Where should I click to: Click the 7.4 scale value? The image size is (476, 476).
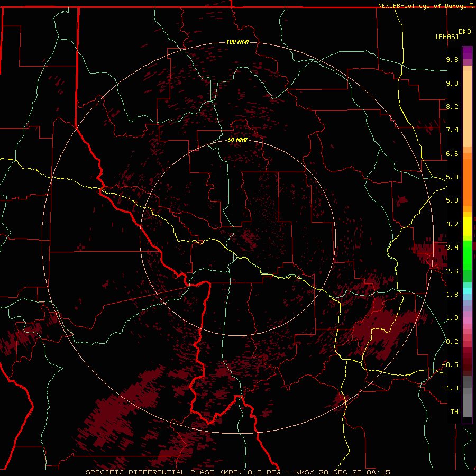click(x=452, y=130)
